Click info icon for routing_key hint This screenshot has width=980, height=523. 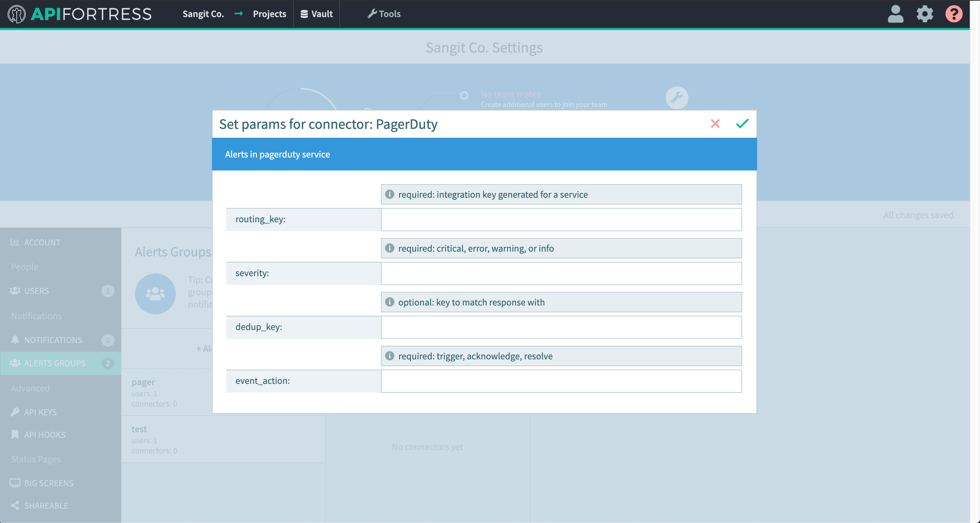tap(389, 194)
